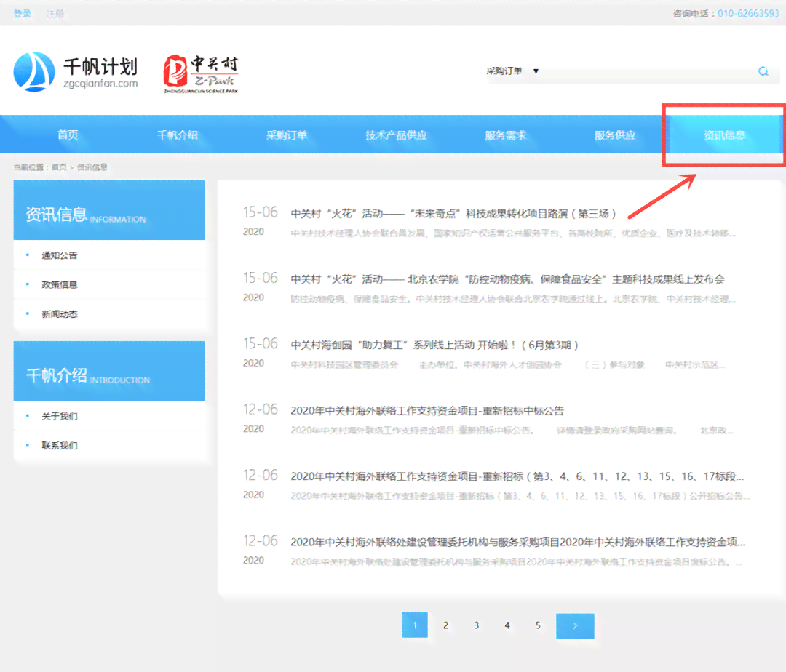Open 服务需求 navigation item
The image size is (786, 672).
(506, 135)
